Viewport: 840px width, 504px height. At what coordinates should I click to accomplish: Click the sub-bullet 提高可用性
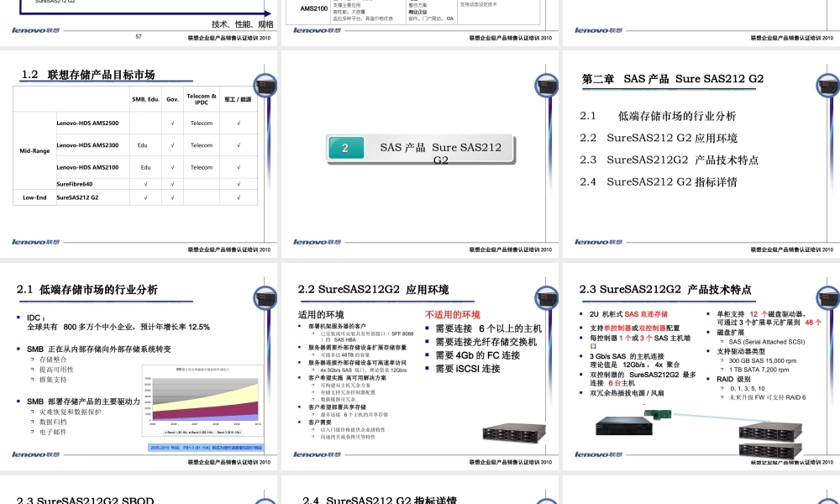coord(56,370)
